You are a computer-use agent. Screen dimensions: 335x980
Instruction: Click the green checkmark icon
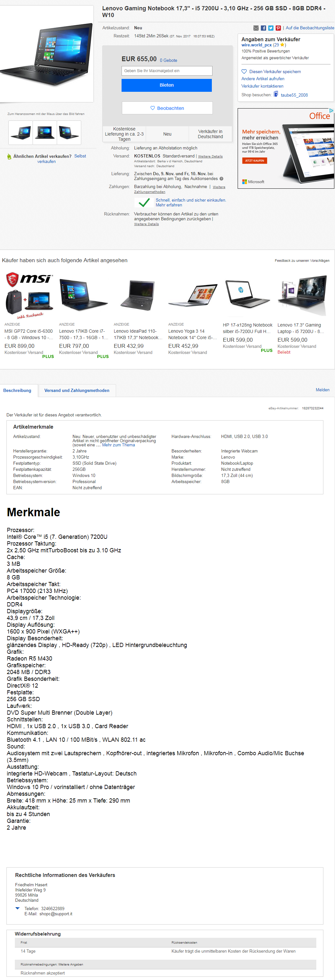(144, 202)
